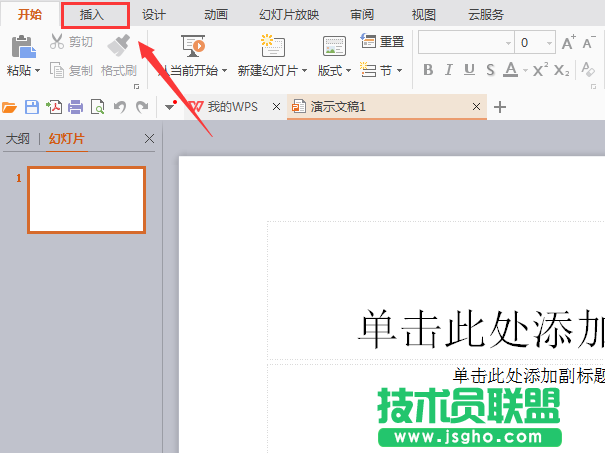Viewport: 605px width, 453px height.
Task: Switch to the 幻灯片放映 ribbon tab
Action: tap(289, 15)
